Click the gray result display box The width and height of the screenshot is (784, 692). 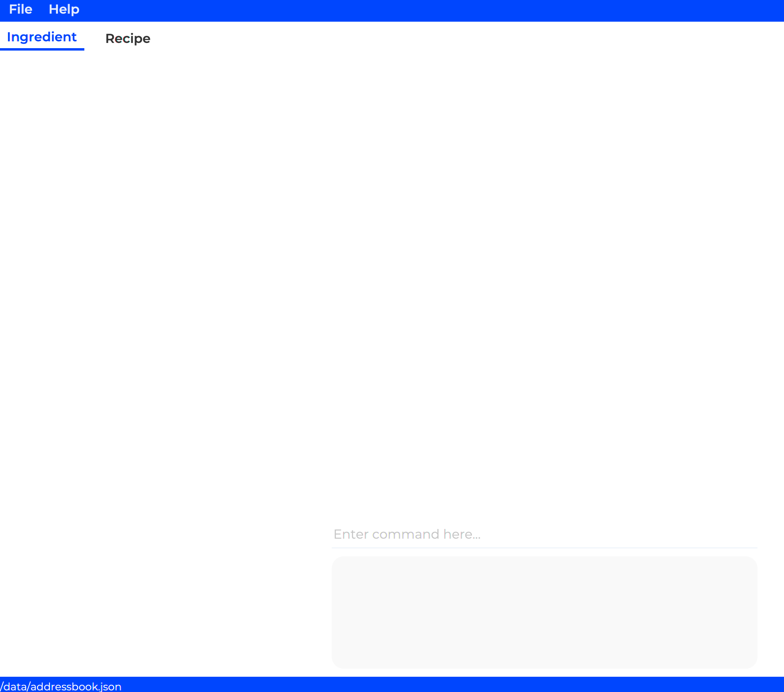coord(544,612)
